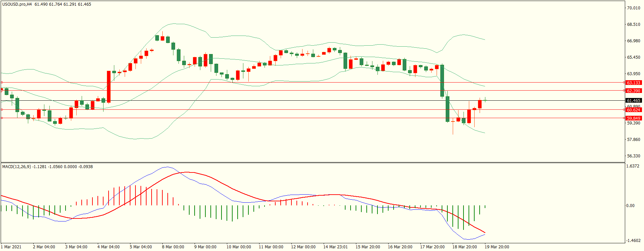The width and height of the screenshot is (644, 251).
Task: Click the 0.00 MACD zero level label
Action: click(x=630, y=206)
